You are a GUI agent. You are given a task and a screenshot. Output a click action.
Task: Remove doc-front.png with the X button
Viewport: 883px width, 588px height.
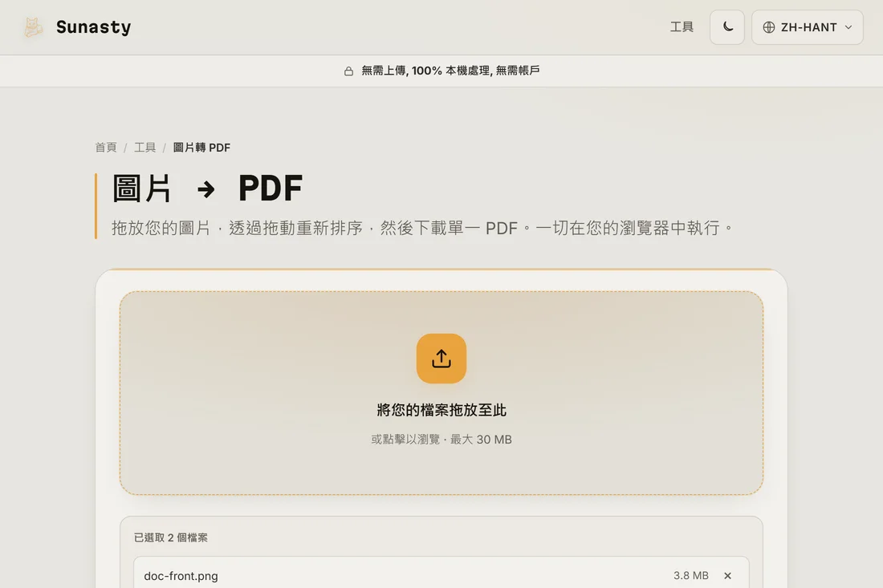pyautogui.click(x=727, y=576)
